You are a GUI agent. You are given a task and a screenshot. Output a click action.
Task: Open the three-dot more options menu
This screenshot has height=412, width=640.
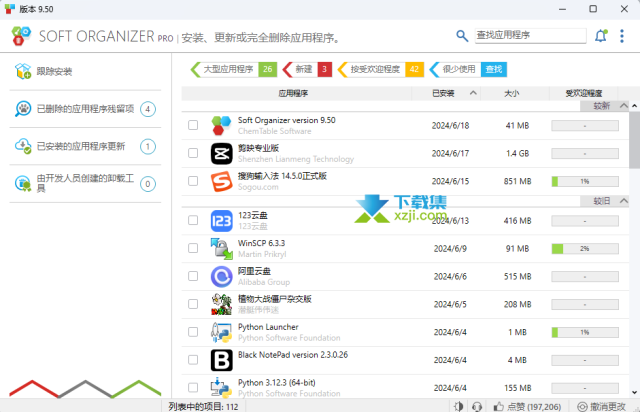622,36
